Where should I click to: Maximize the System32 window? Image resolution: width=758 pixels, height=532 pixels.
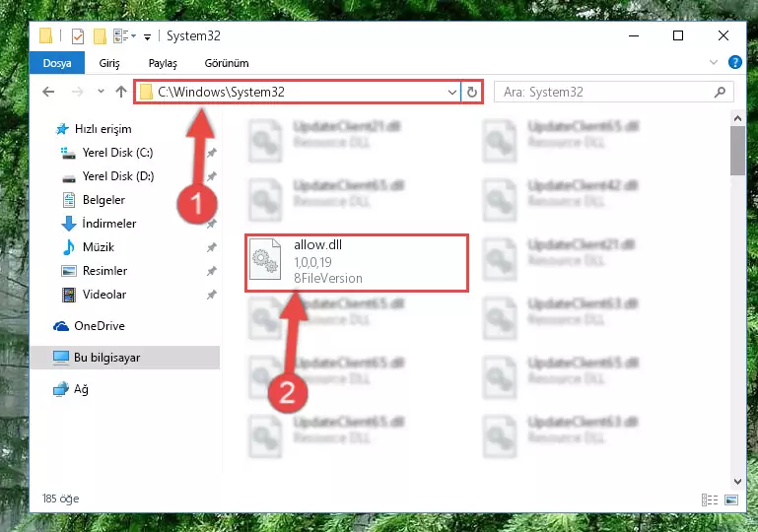tap(678, 35)
